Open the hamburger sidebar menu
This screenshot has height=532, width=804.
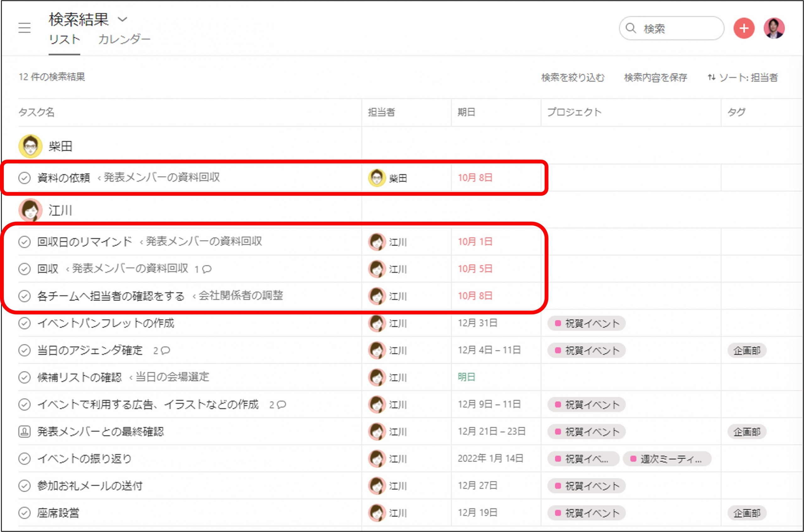click(x=24, y=28)
